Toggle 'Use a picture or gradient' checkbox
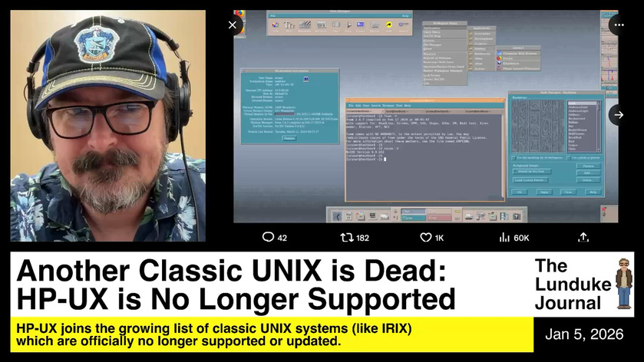Viewport: 644px width, 362px height. coord(566,158)
